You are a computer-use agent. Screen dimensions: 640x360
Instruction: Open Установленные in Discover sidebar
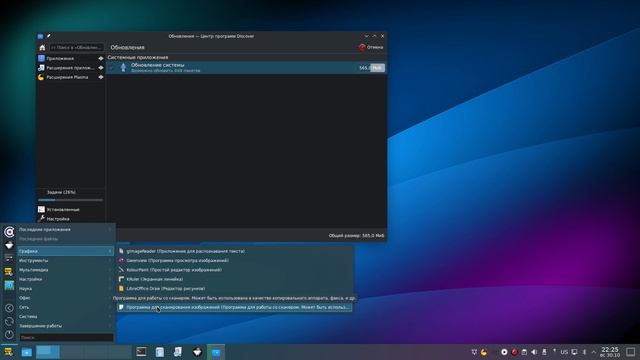[71, 209]
